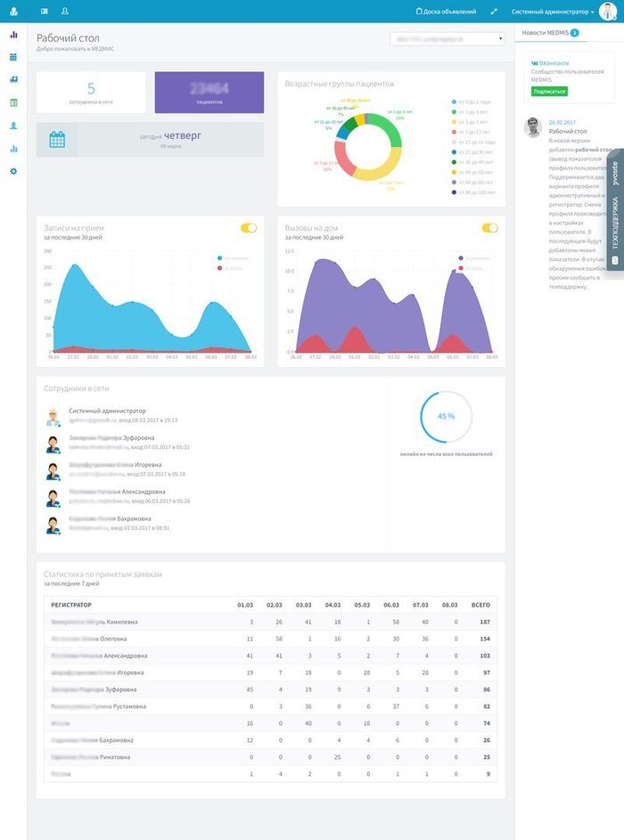This screenshot has height=840, width=624.
Task: Click the green Подписаться button
Action: [x=549, y=92]
